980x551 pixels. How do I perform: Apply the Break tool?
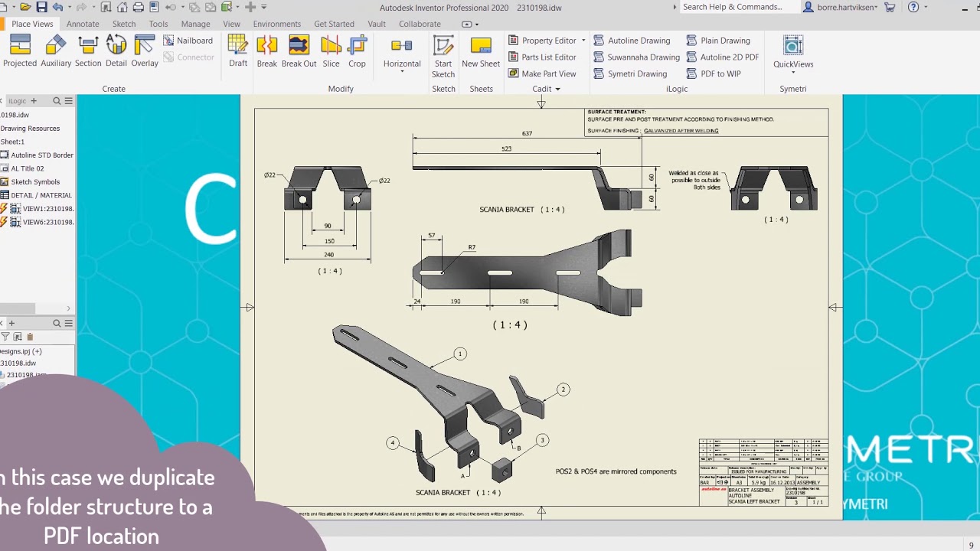(267, 51)
